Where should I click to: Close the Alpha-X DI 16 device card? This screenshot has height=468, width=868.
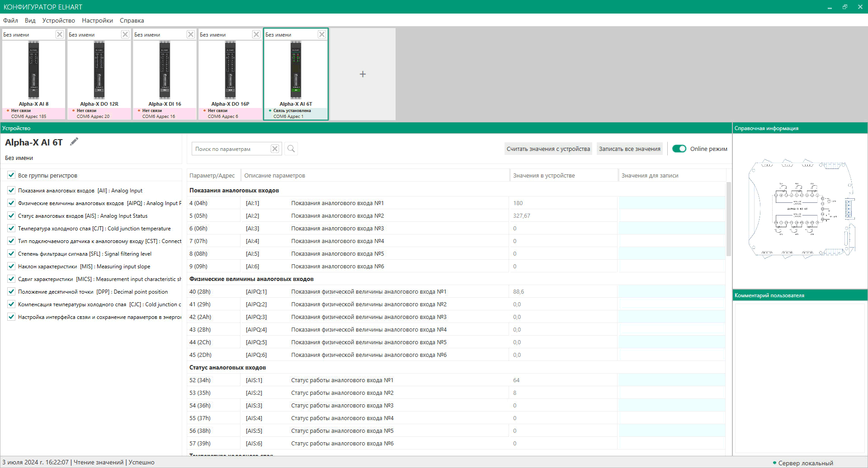(191, 34)
